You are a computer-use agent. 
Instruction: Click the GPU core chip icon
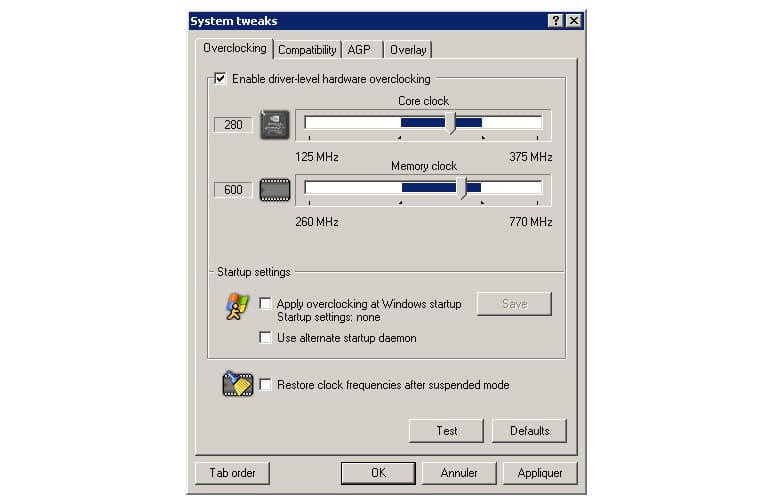(273, 125)
